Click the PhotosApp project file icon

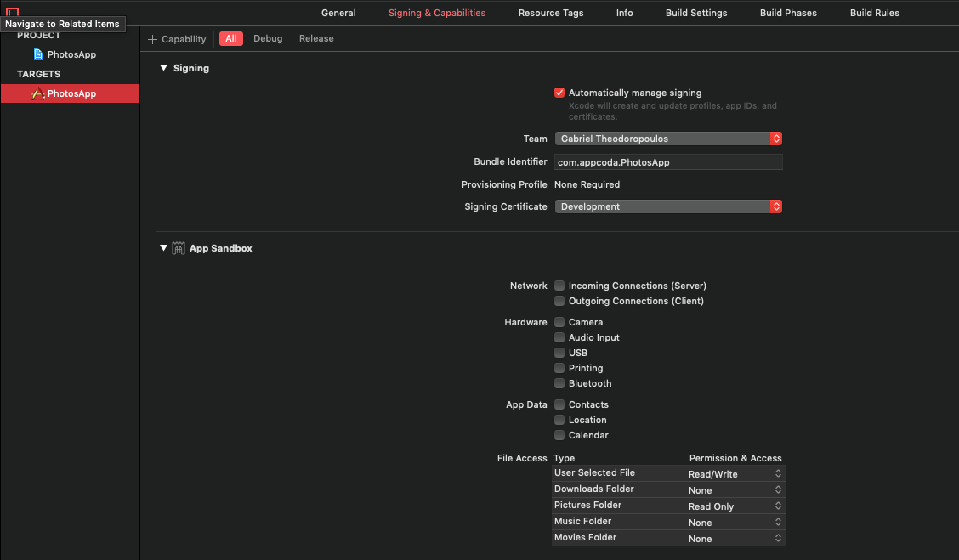coord(38,54)
